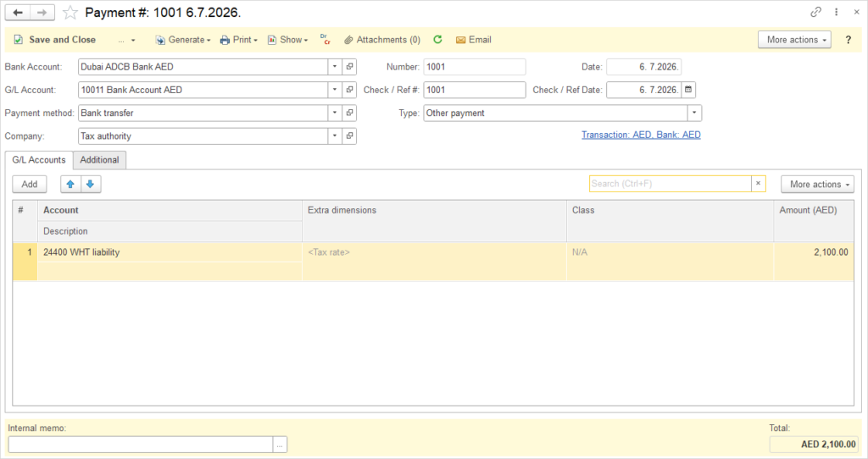Expand Company dropdown arrow
The height and width of the screenshot is (459, 868).
(335, 136)
